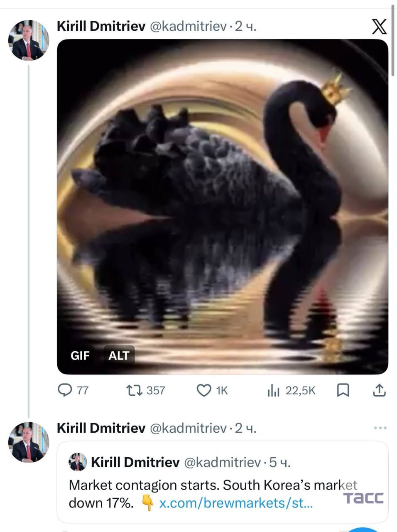Image resolution: width=397 pixels, height=532 pixels.
Task: Show the ALT description of the GIF
Action: click(x=119, y=356)
